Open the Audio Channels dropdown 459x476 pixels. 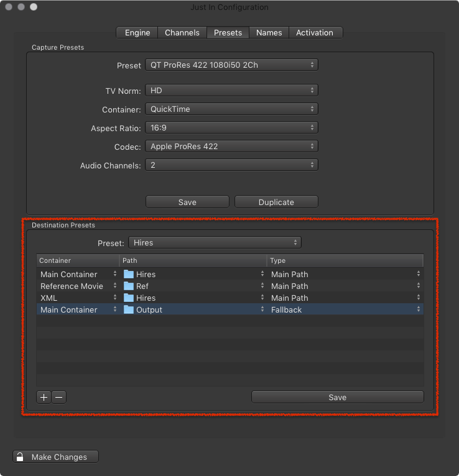(231, 165)
